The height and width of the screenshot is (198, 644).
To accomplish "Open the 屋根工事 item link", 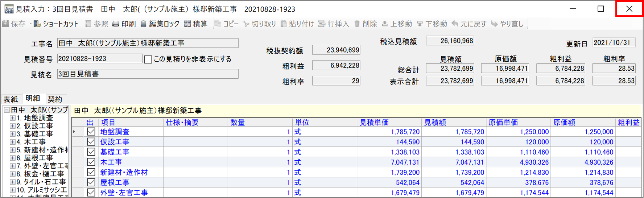I will point(115,183).
